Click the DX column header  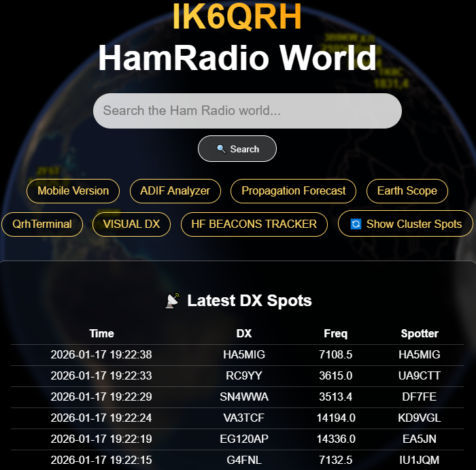(244, 333)
